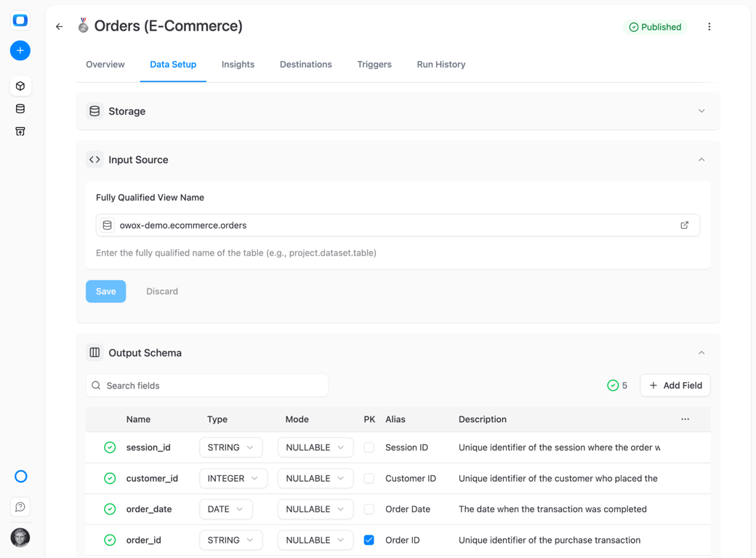The height and width of the screenshot is (558, 756).
Task: Focus the Search fields input
Action: [x=207, y=386]
